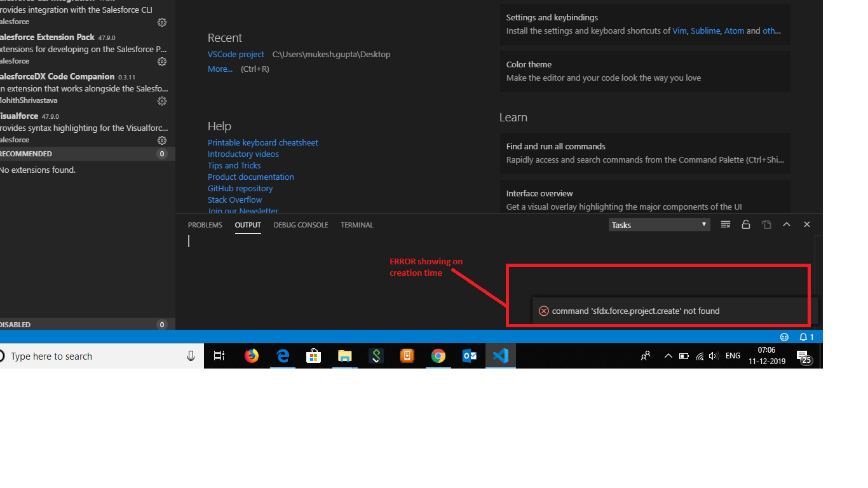Open the Tasks output channel dropdown
Image resolution: width=868 pixels, height=488 pixels.
coord(659,225)
